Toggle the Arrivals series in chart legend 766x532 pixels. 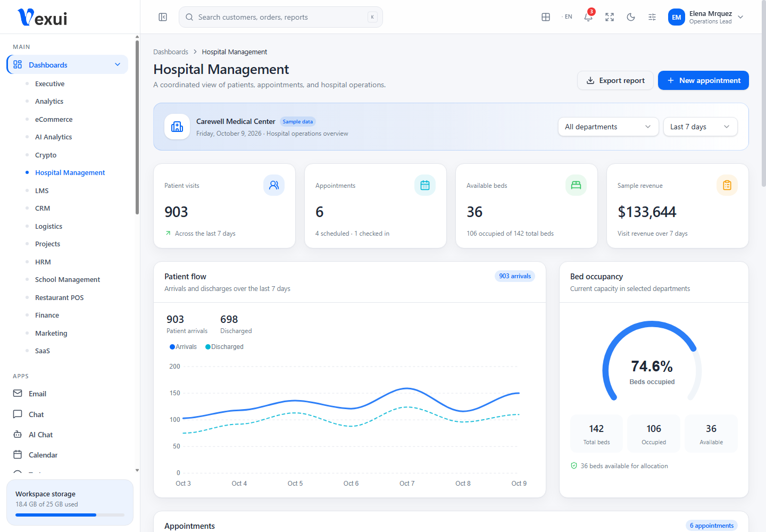click(183, 347)
